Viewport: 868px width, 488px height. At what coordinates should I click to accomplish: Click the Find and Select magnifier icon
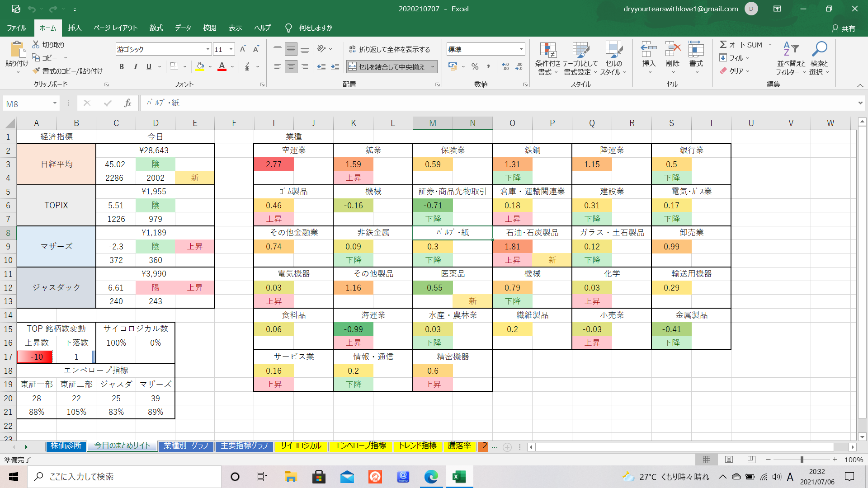[819, 49]
